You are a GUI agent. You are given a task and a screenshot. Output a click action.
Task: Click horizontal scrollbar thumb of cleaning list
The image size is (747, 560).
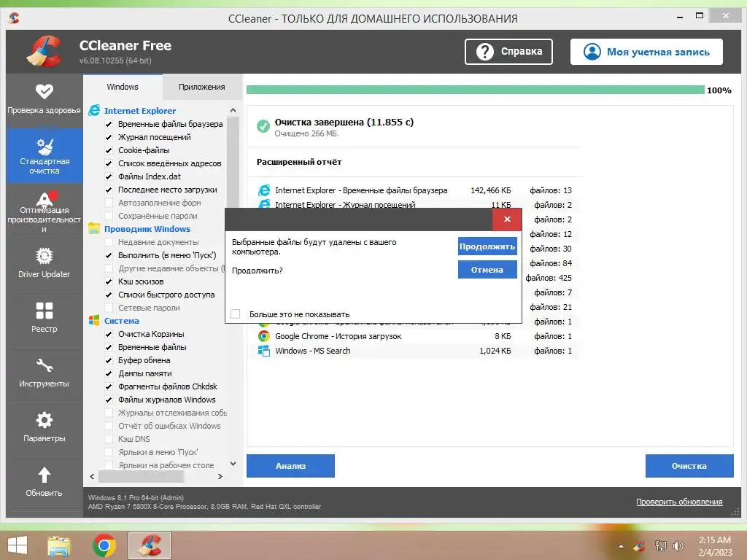[x=141, y=476]
